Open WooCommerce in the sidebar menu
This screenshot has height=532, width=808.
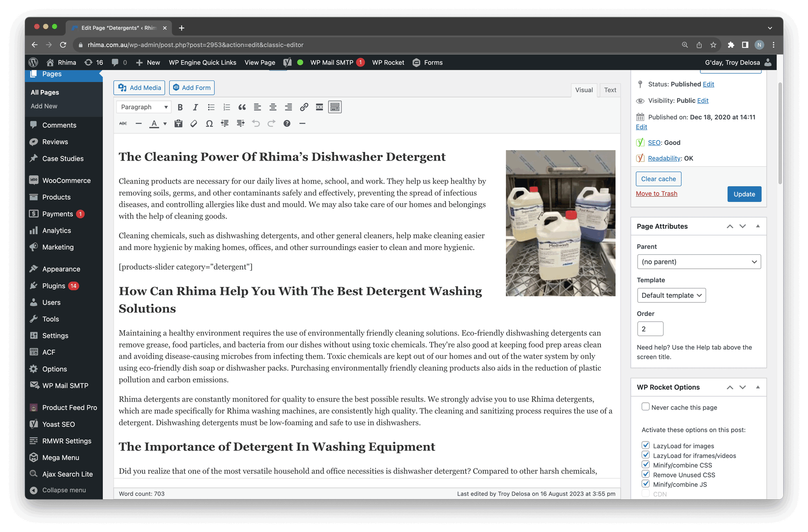[66, 180]
